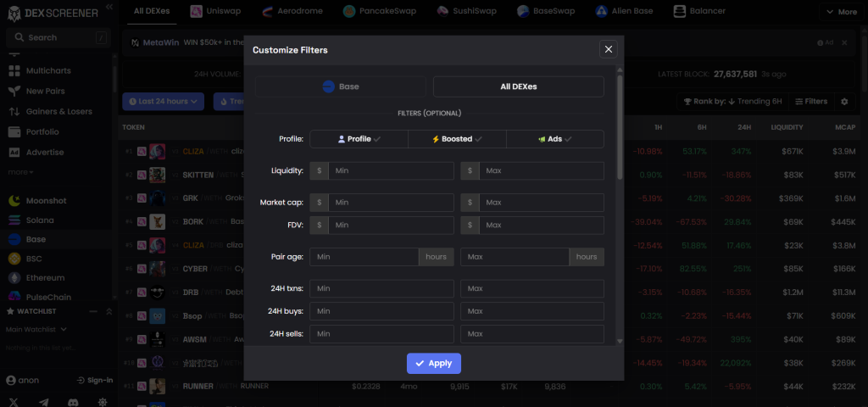Focus the Pair age Max field
Screen dimensions: 868x407
(x=515, y=257)
